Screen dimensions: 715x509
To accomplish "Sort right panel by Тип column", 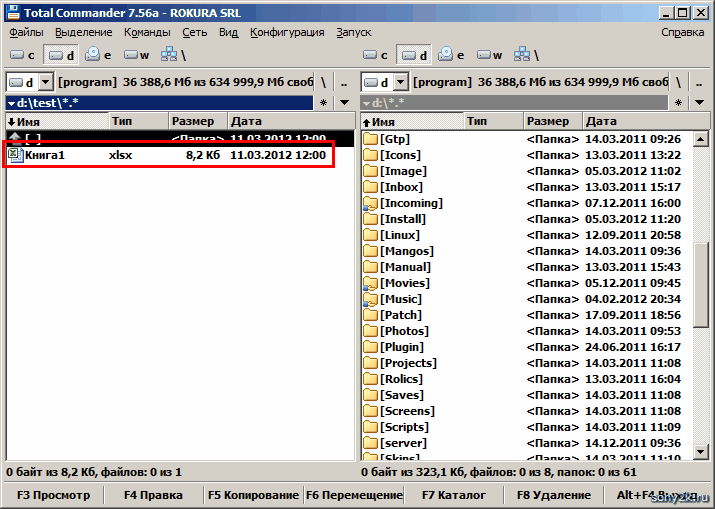I will [x=493, y=121].
